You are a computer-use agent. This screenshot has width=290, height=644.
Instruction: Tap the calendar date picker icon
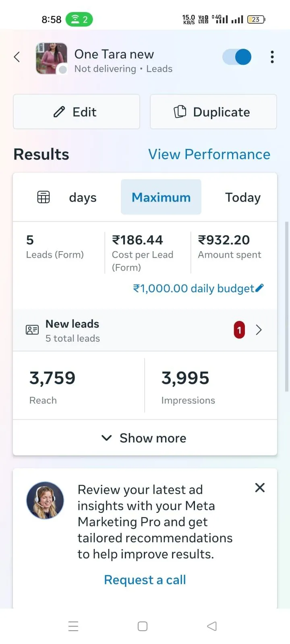pos(43,197)
